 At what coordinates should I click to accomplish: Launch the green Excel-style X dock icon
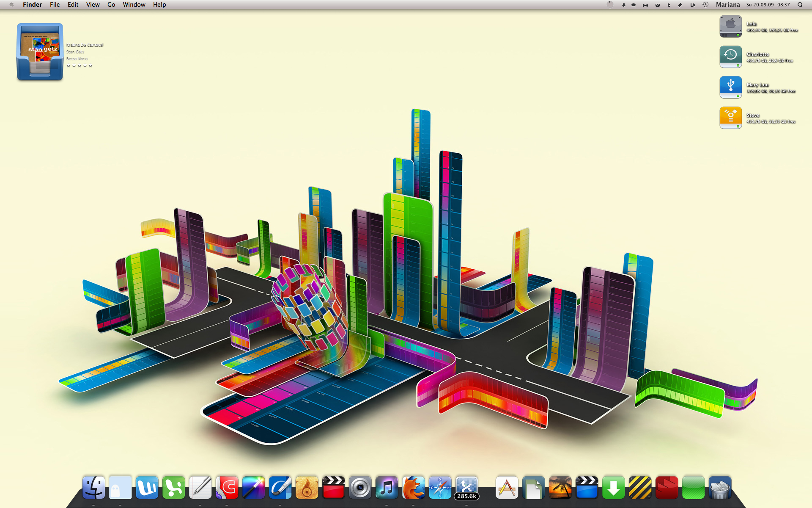coord(173,488)
